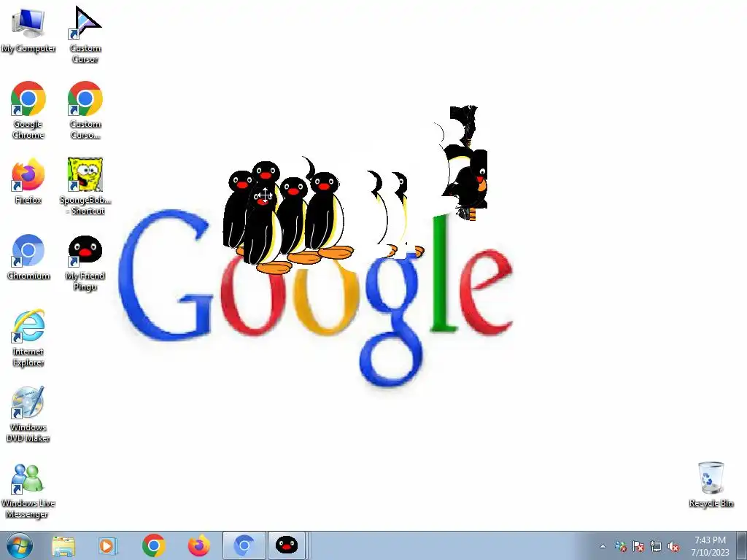Viewport: 747px width, 560px height.
Task: Select the SpongeBob Shortcut icon
Action: pyautogui.click(x=85, y=186)
